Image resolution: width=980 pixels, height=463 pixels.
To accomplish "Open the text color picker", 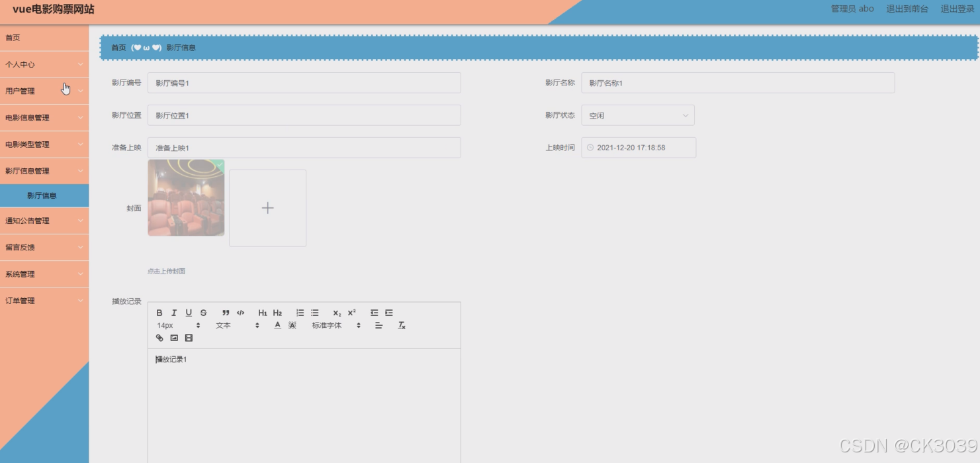I will (277, 325).
